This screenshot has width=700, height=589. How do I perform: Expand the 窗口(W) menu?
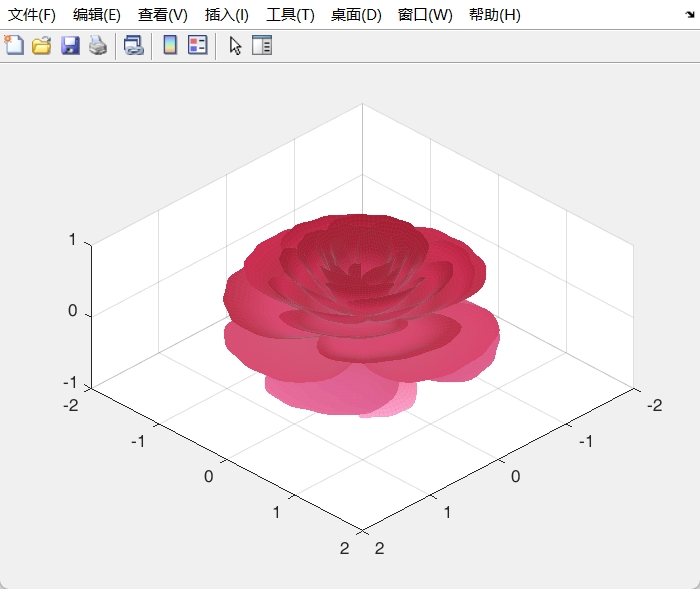[x=424, y=15]
